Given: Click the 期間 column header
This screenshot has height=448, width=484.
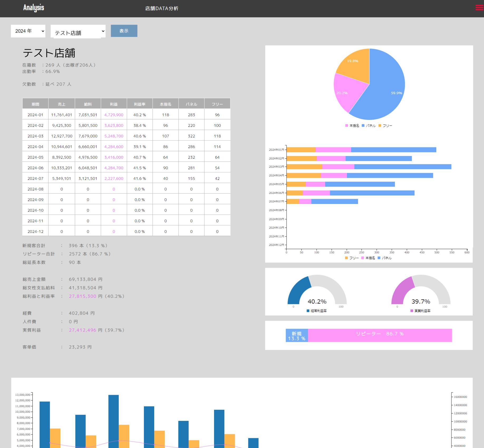Looking at the screenshot, I should (35, 104).
